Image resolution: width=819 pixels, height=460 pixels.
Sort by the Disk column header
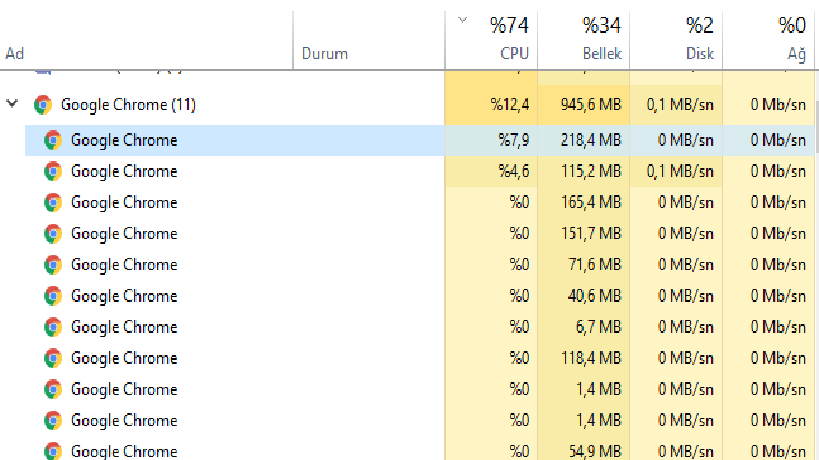click(676, 40)
